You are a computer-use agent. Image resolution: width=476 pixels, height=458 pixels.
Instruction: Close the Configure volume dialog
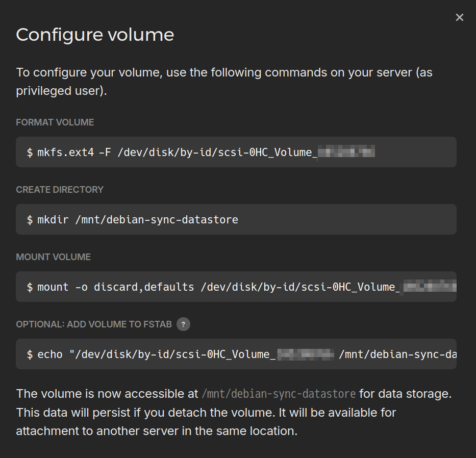460,17
